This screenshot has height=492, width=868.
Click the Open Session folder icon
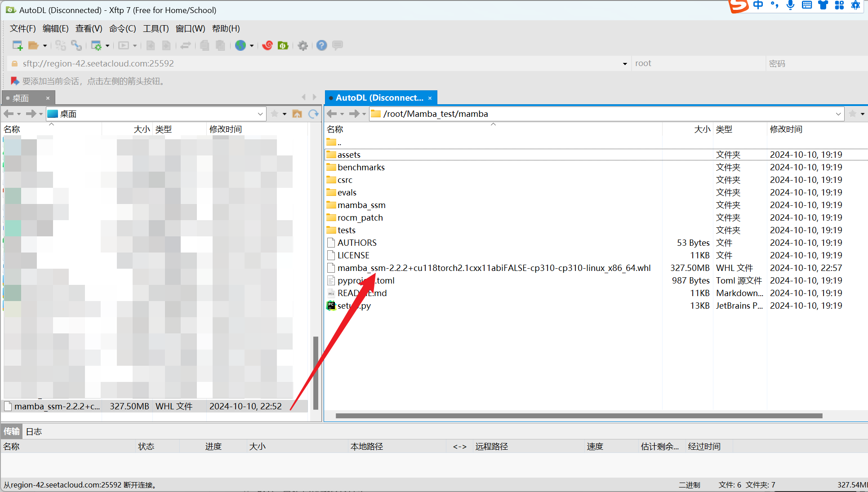click(x=33, y=45)
